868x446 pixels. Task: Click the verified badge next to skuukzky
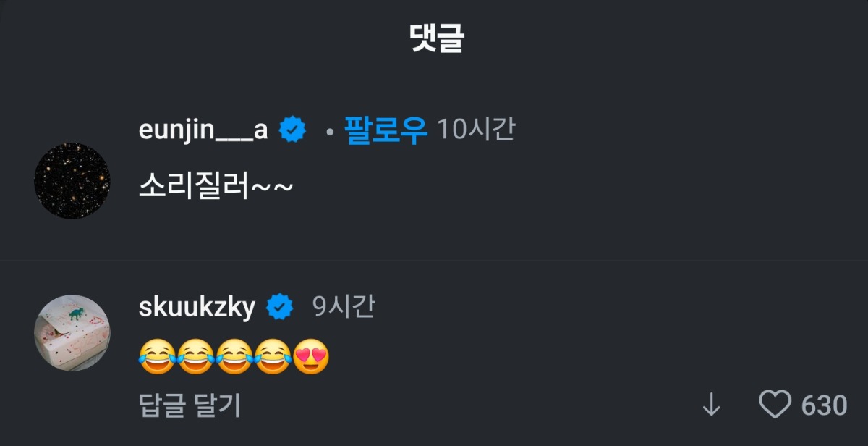click(x=280, y=308)
